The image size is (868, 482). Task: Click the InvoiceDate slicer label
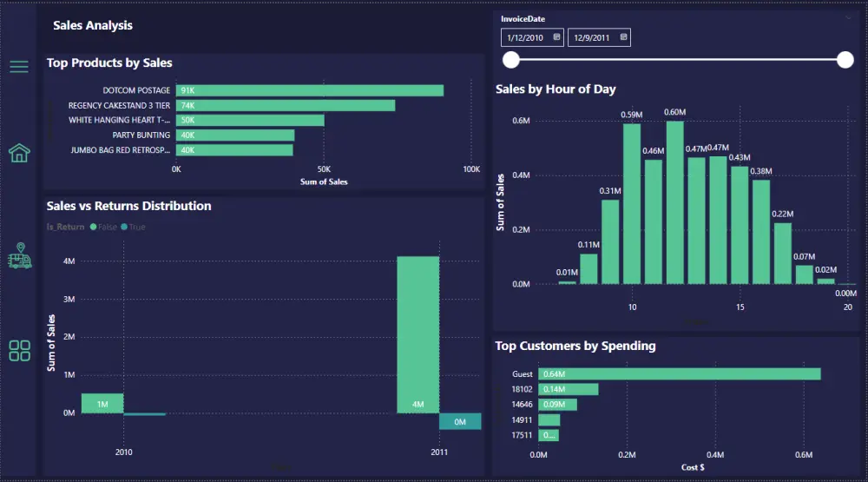tap(523, 19)
